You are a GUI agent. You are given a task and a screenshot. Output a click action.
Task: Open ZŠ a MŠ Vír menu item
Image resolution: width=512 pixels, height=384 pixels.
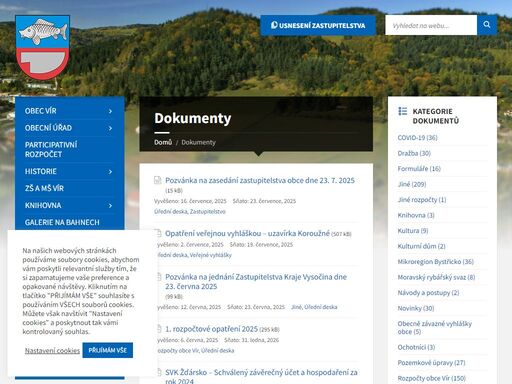44,188
